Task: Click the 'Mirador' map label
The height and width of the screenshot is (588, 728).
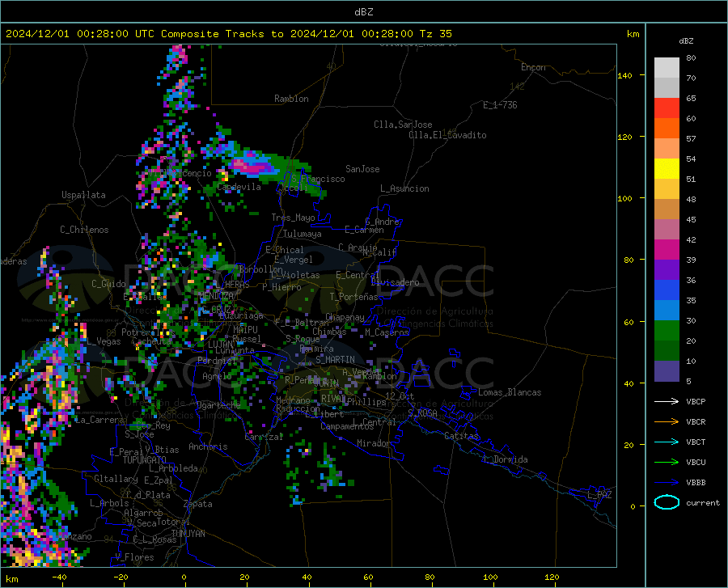Action: (374, 443)
